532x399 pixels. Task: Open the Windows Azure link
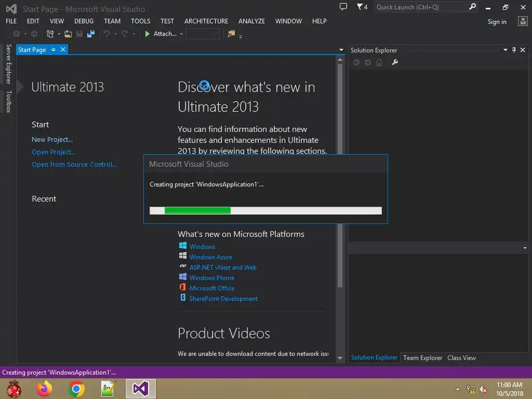tap(211, 257)
